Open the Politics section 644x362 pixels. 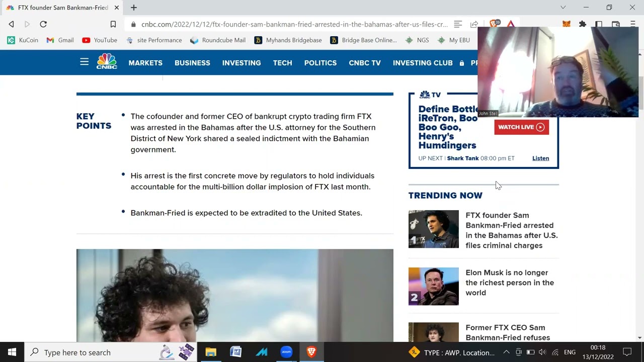pos(320,63)
